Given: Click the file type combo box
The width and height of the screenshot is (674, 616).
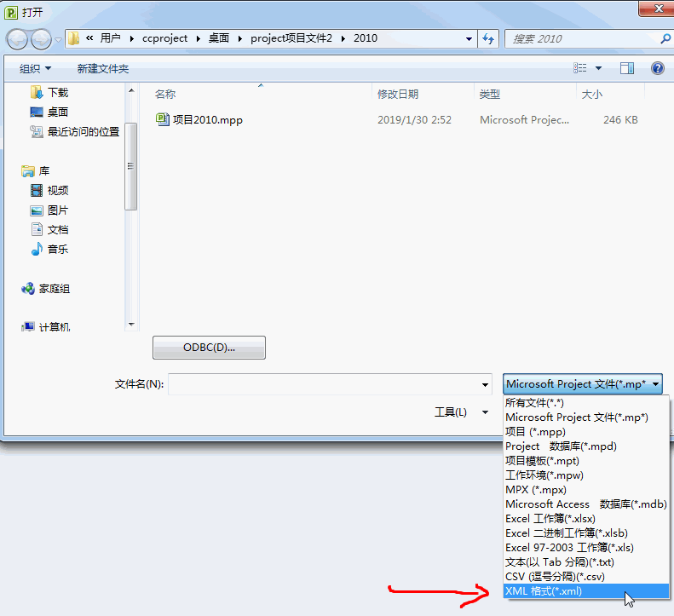Looking at the screenshot, I should pyautogui.click(x=583, y=384).
